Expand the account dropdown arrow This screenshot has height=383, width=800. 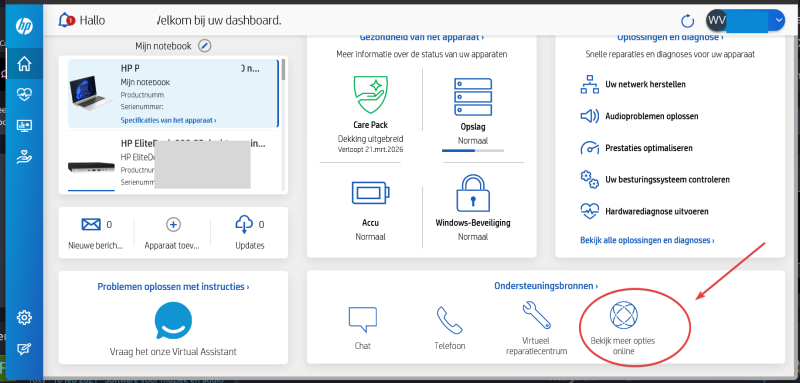[778, 20]
